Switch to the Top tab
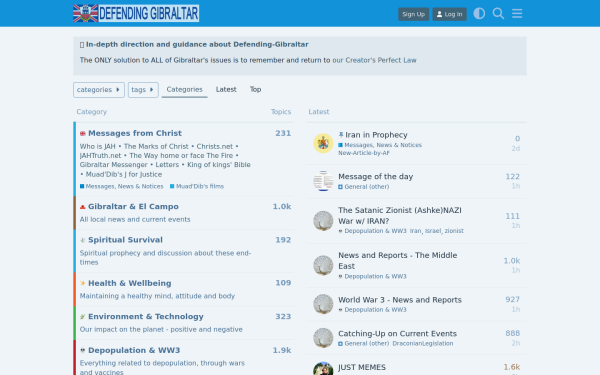This screenshot has width=600, height=375. click(x=256, y=90)
